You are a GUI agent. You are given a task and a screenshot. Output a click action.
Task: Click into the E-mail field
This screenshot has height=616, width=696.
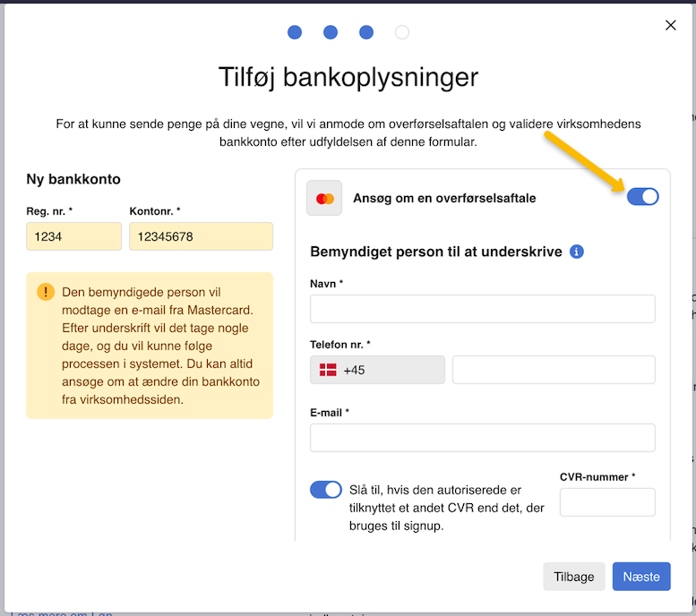coord(482,438)
